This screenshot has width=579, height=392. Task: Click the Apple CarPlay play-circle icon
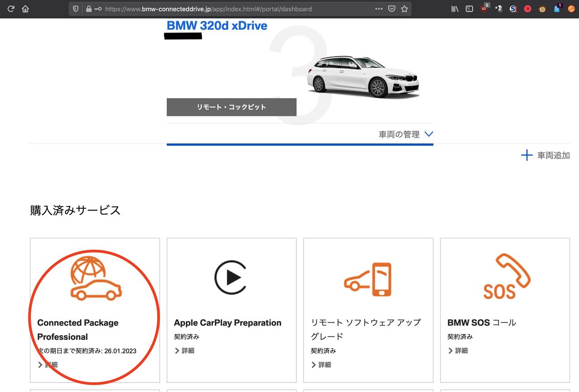[231, 278]
